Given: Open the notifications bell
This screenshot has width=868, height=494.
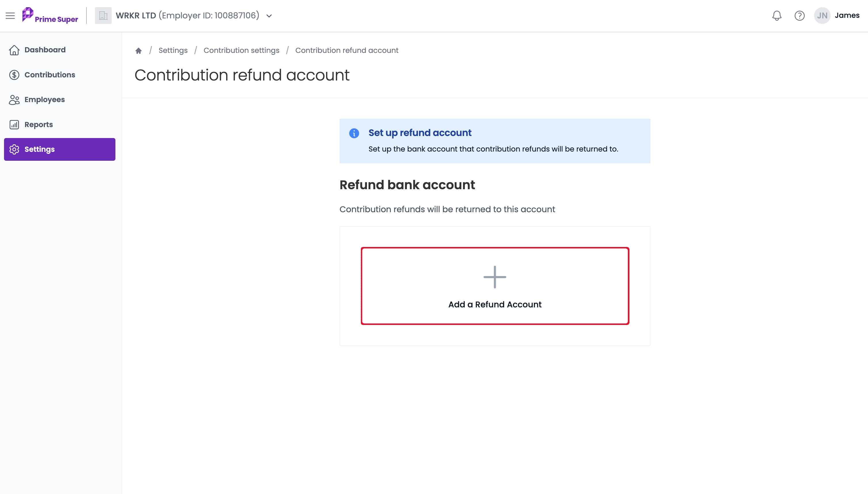Looking at the screenshot, I should coord(777,16).
